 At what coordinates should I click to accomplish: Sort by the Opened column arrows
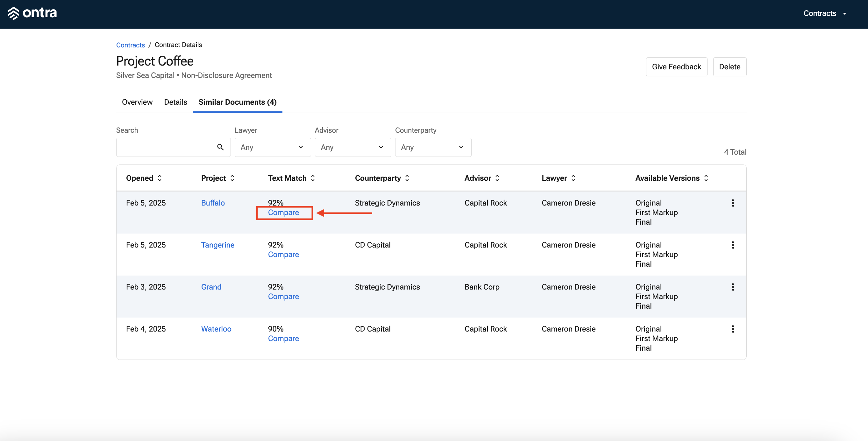point(160,178)
